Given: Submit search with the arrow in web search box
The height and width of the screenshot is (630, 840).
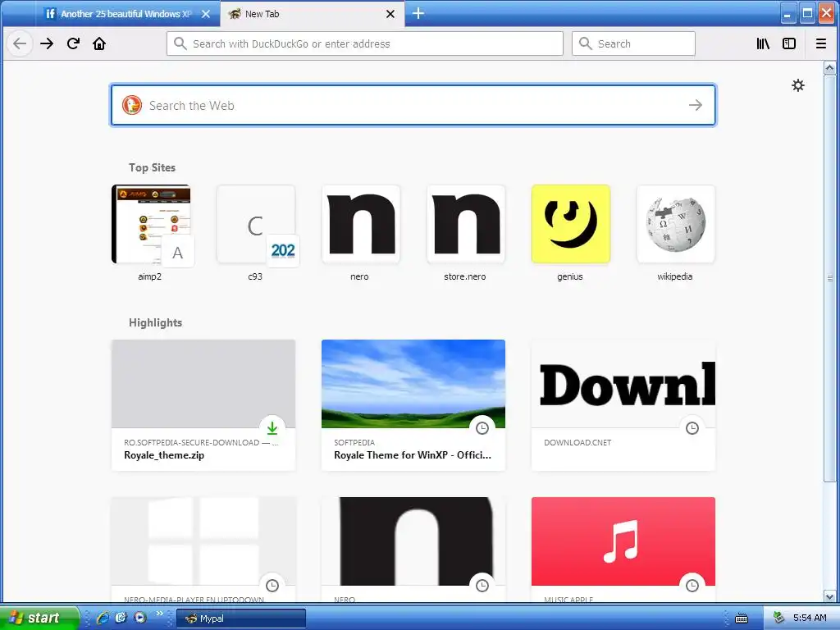Looking at the screenshot, I should tap(696, 105).
